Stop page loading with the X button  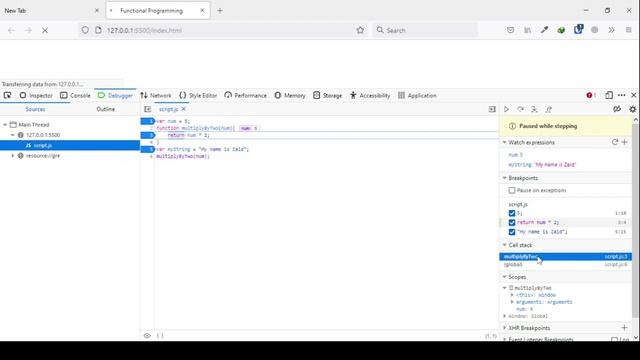(x=45, y=30)
